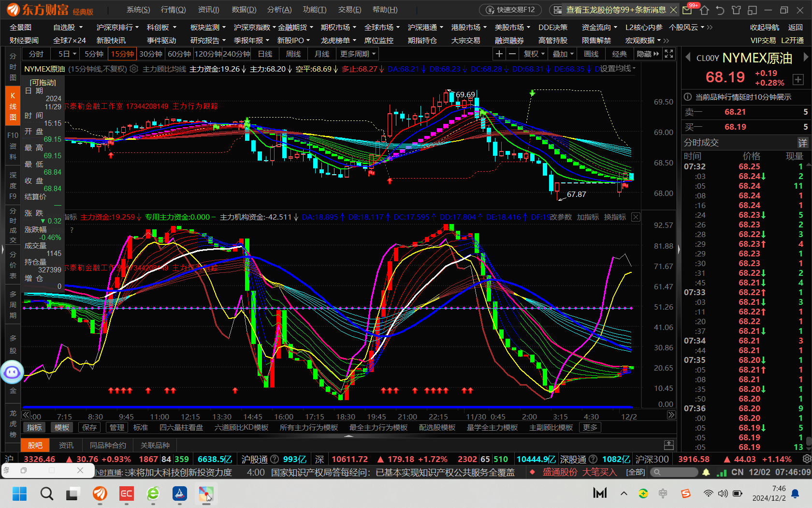
Task: Click the 沪股通 help question mark
Action: (x=275, y=459)
